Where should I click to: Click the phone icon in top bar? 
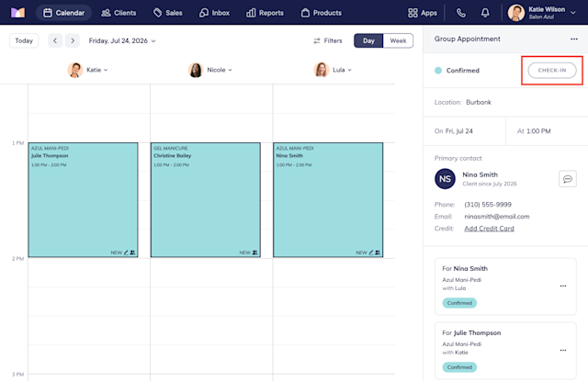(x=461, y=13)
